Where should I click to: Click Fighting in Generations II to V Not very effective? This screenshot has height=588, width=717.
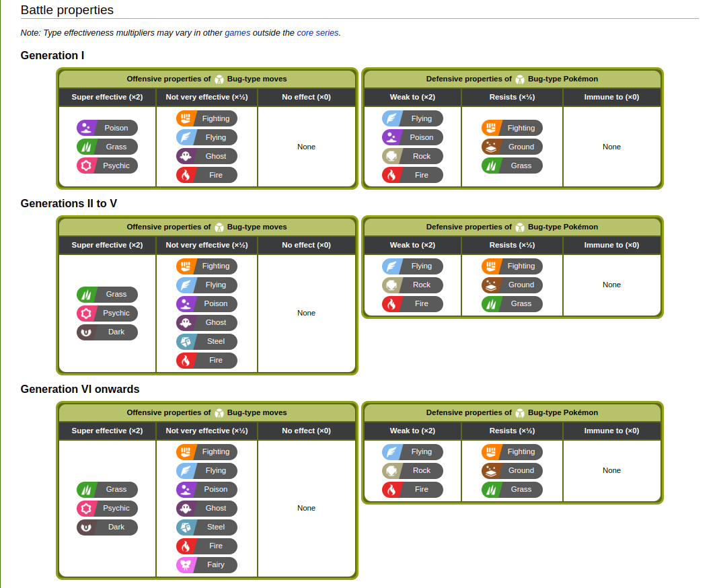pyautogui.click(x=206, y=266)
